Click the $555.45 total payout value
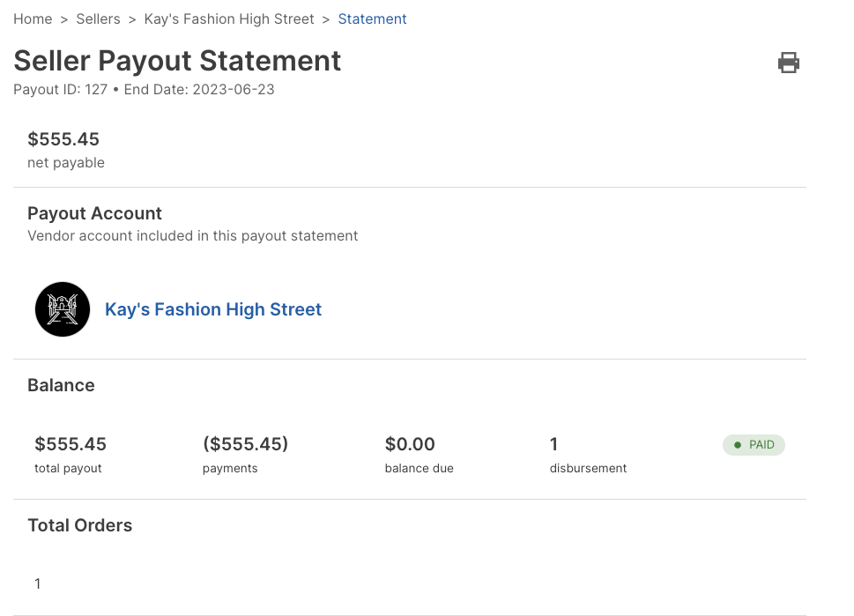Screen dimensions: 854x616 (71, 444)
